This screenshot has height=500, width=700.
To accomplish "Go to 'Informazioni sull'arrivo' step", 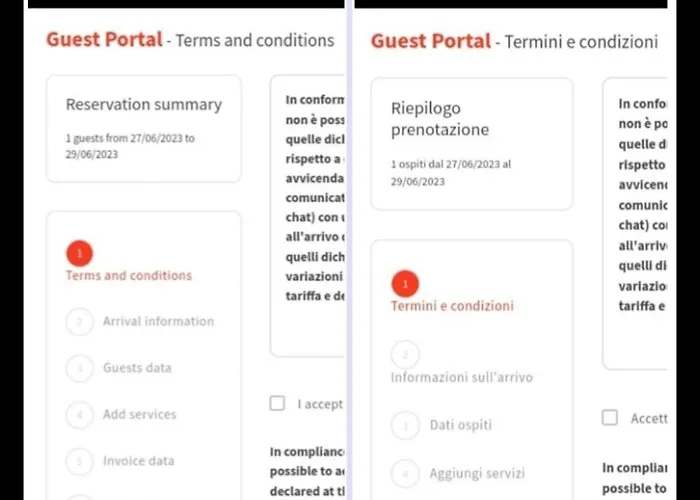I will pyautogui.click(x=461, y=378).
